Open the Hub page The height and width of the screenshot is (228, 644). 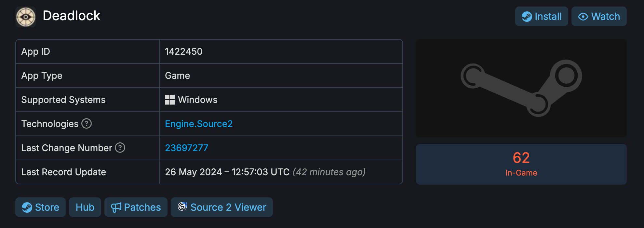tap(85, 207)
